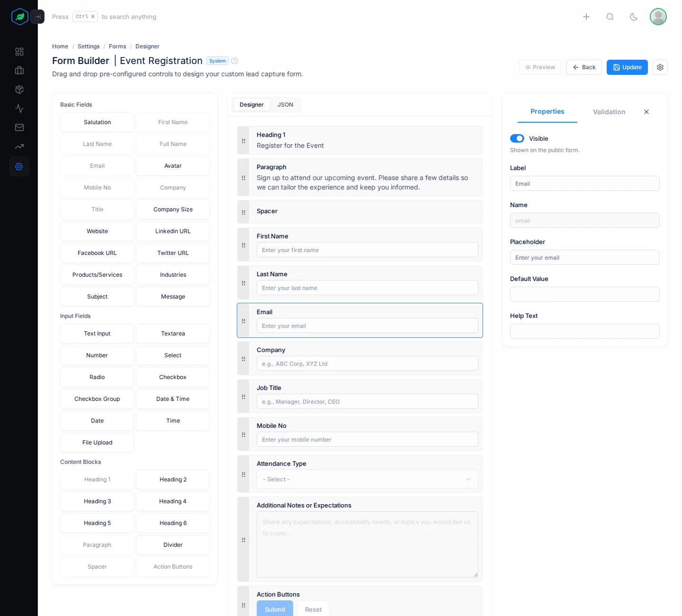Image resolution: width=682 pixels, height=616 pixels.
Task: Add the Linkedin URL field
Action: pos(173,231)
